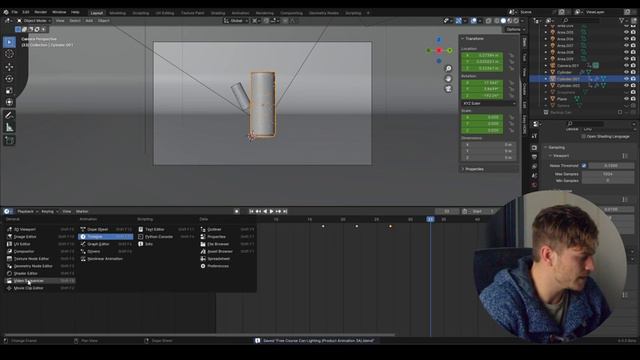
Task: Open 3D Viewport from the editor type menu
Action: [x=40, y=229]
